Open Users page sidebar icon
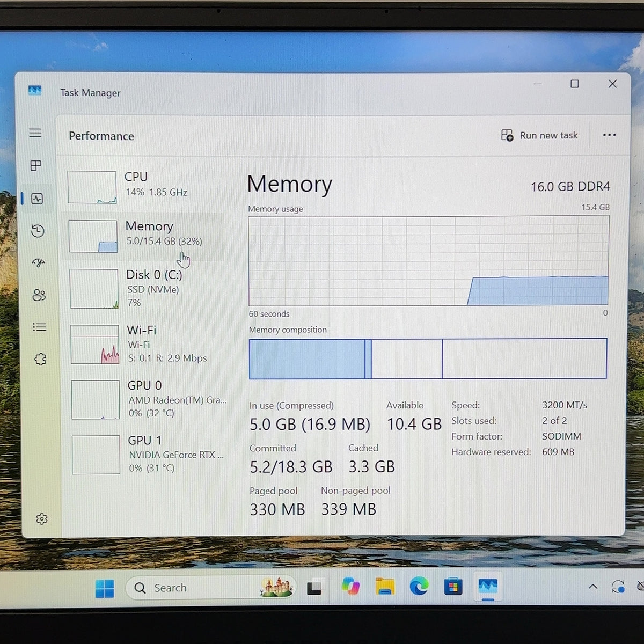The height and width of the screenshot is (644, 644). pyautogui.click(x=39, y=295)
